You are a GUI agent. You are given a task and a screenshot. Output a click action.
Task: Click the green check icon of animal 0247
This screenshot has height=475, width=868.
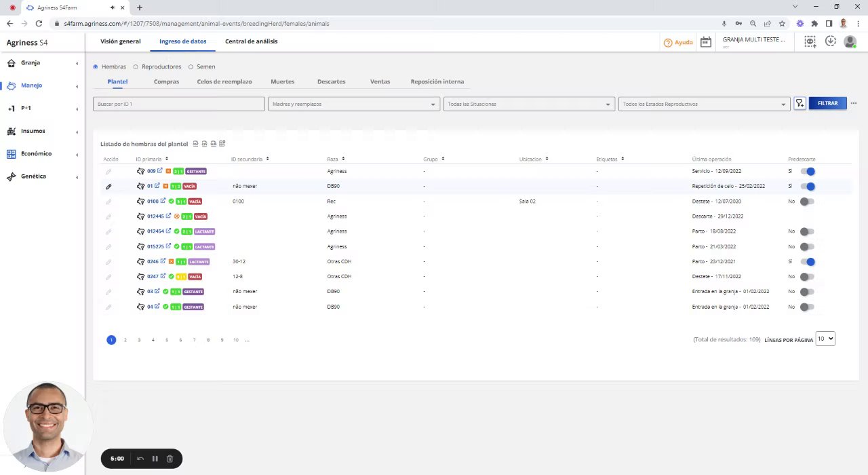pos(171,276)
